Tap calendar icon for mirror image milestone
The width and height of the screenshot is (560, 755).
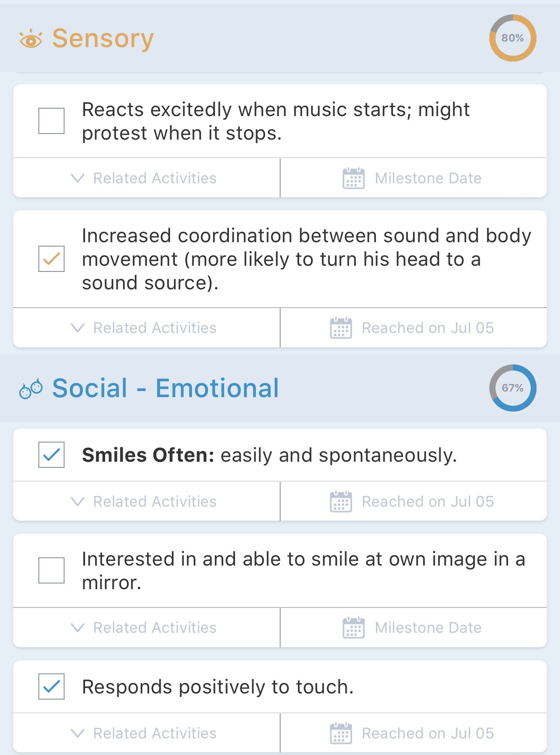tap(353, 628)
